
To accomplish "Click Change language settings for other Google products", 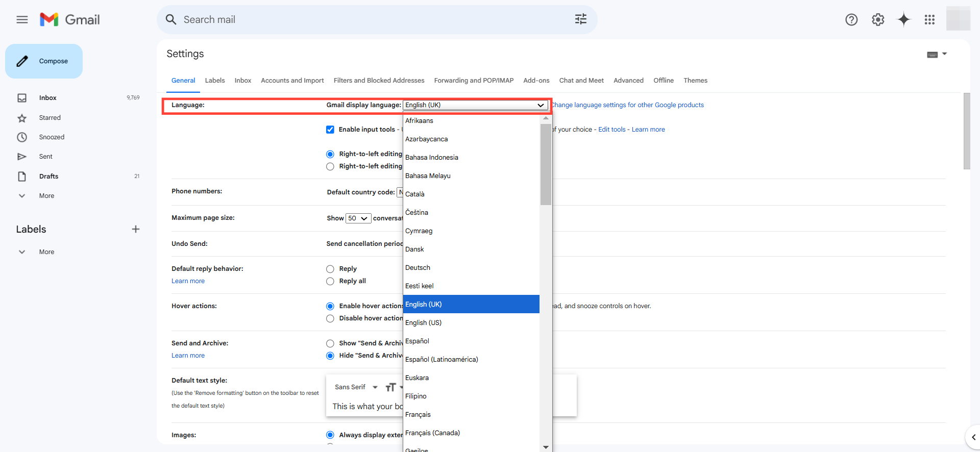I will [x=628, y=105].
